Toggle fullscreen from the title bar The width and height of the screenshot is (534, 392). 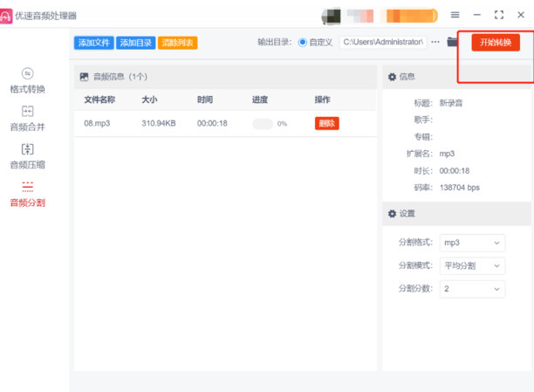point(499,15)
